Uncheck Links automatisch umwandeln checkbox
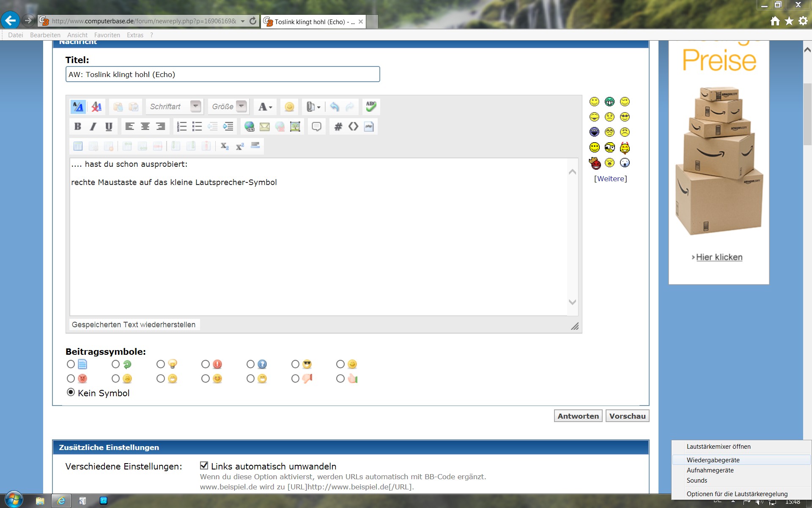The height and width of the screenshot is (508, 812). [204, 466]
